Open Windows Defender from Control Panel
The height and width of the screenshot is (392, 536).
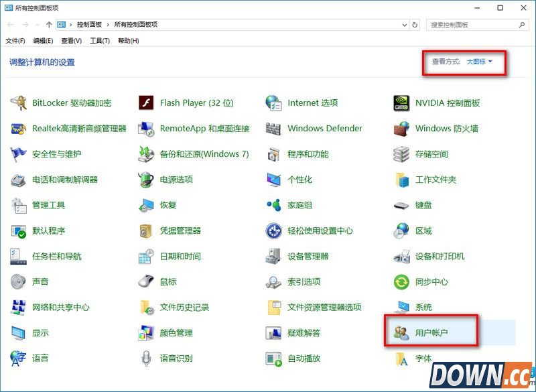(325, 128)
